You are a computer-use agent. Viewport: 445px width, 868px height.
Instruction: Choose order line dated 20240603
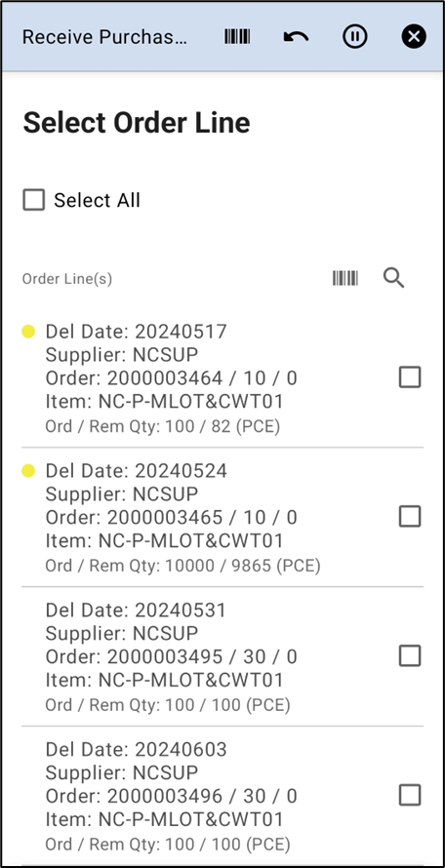(222, 796)
